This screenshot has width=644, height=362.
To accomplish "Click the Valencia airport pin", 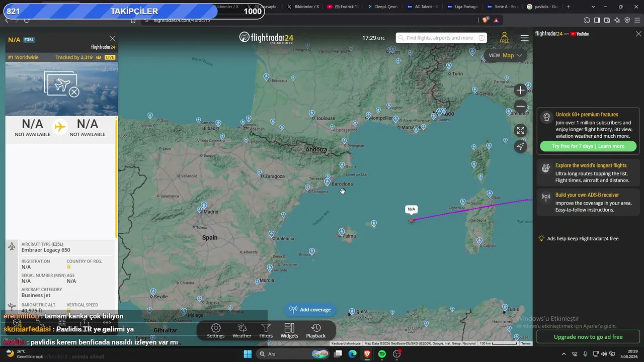I will click(x=272, y=234).
